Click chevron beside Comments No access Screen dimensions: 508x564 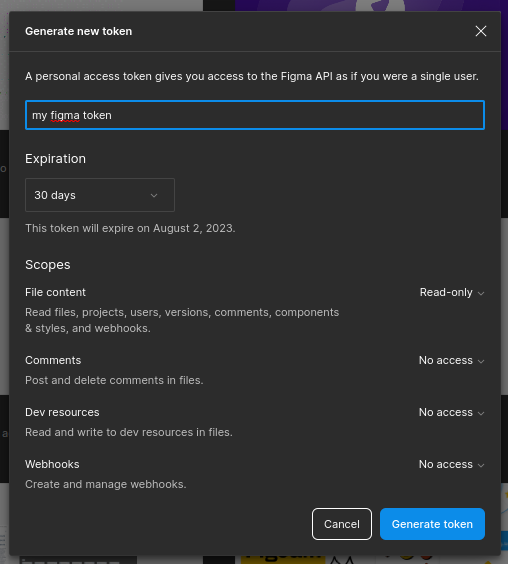(481, 361)
